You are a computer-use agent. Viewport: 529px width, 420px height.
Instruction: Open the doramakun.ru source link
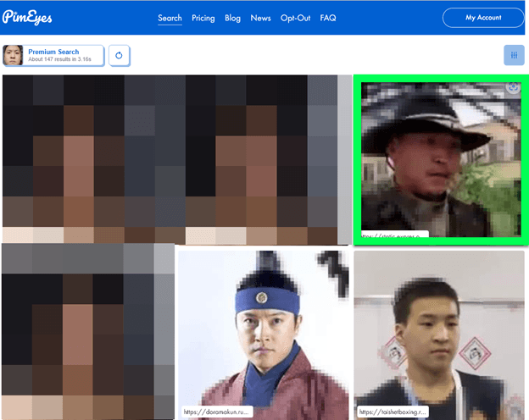coord(216,412)
